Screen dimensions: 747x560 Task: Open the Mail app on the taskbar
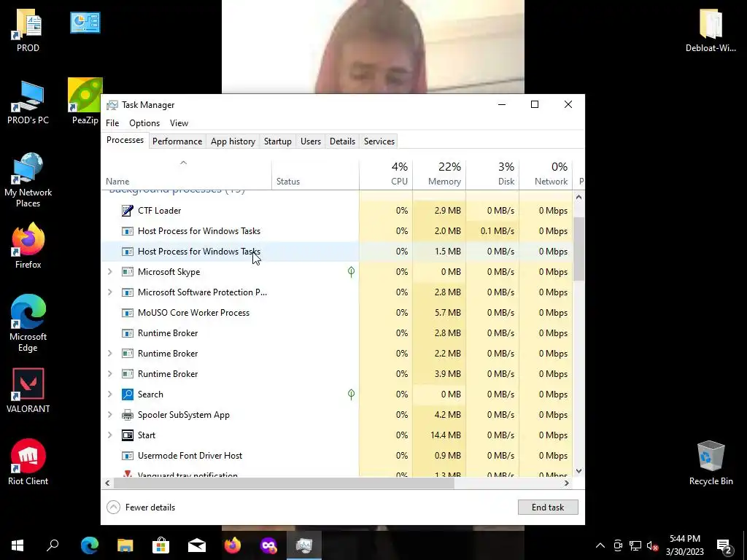pos(196,545)
